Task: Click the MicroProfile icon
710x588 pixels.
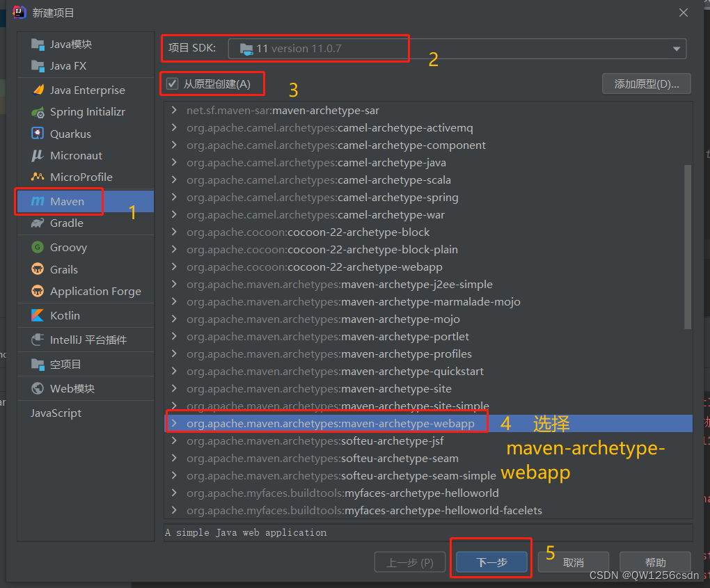Action: [x=38, y=177]
